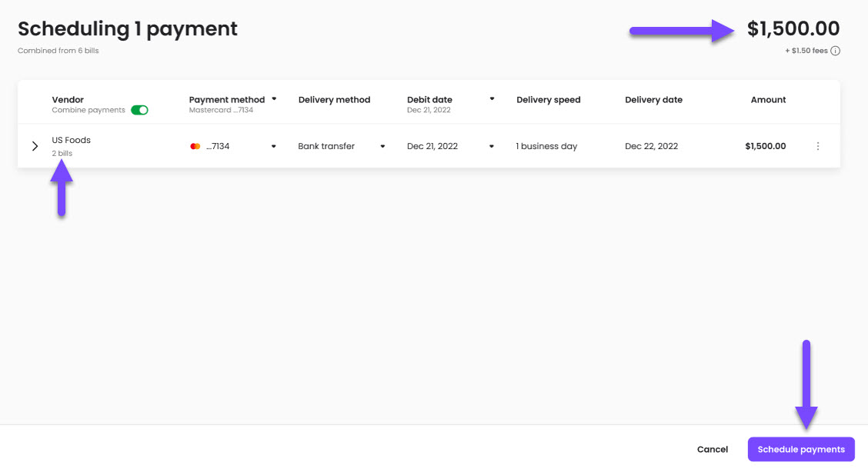Image resolution: width=868 pixels, height=472 pixels.
Task: Open the US Foods row options menu
Action: [x=818, y=146]
